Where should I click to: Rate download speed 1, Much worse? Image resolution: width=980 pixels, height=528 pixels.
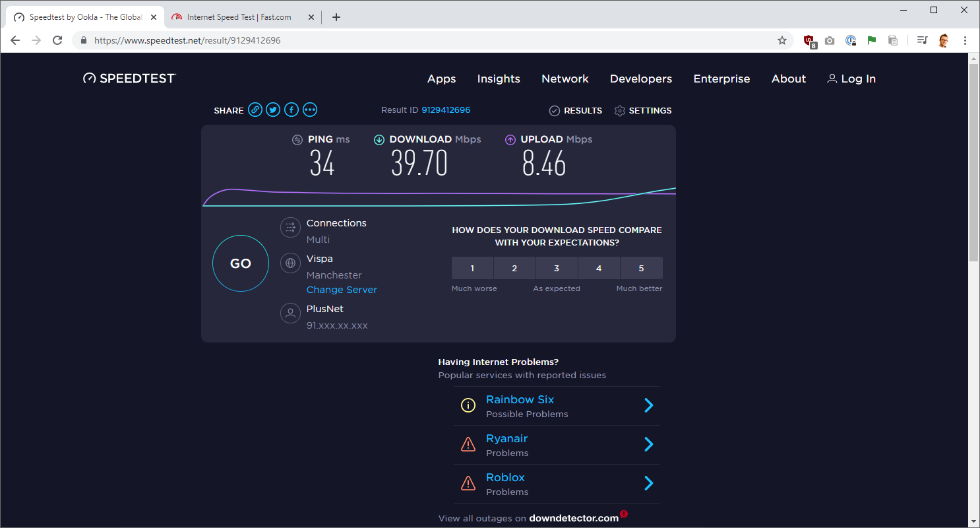(472, 268)
